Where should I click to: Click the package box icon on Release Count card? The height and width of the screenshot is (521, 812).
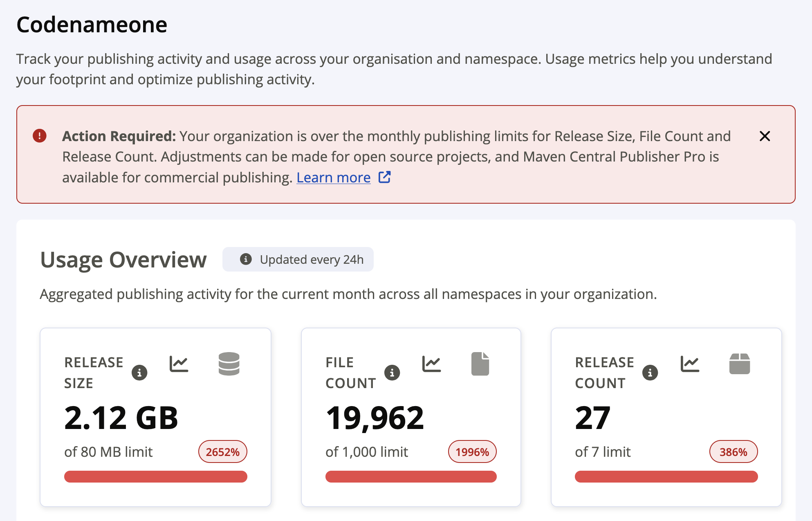tap(740, 364)
